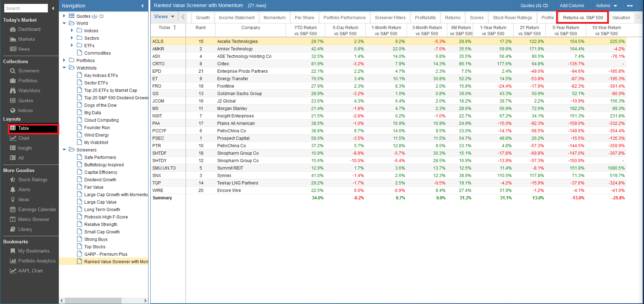Select the Returns vs. S&P 500 tab

(583, 18)
